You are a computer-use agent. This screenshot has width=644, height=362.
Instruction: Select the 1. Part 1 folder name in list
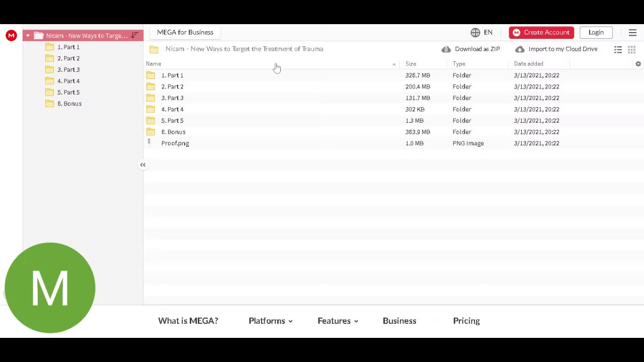click(x=172, y=75)
